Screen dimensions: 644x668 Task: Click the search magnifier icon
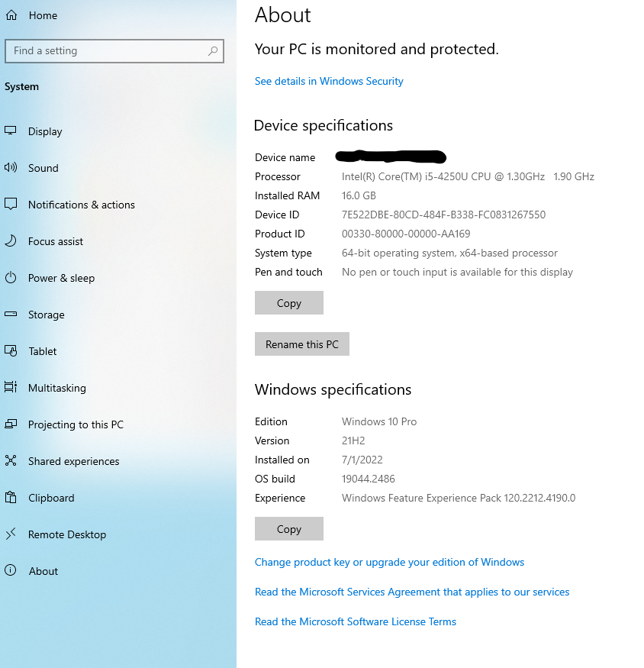(x=213, y=51)
